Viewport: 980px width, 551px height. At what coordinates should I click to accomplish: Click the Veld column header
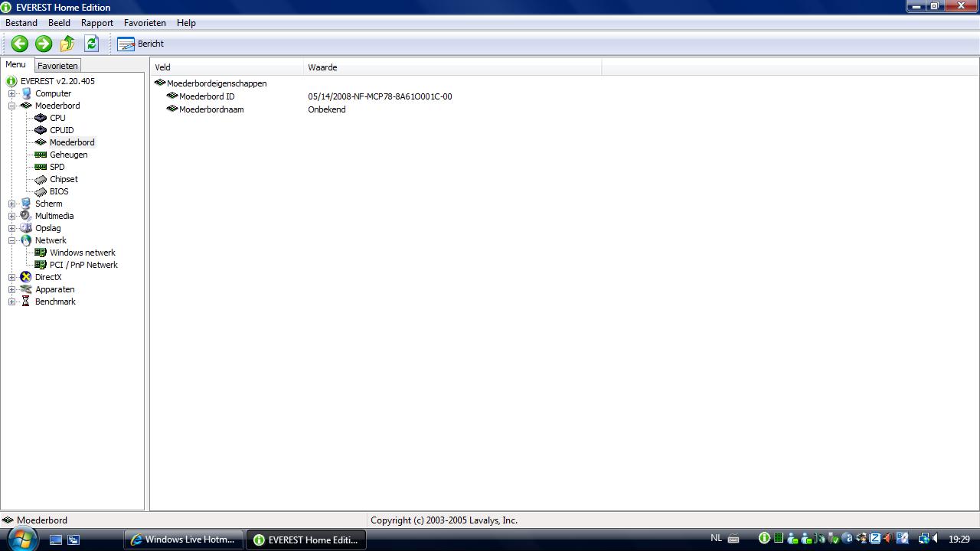pyautogui.click(x=227, y=67)
